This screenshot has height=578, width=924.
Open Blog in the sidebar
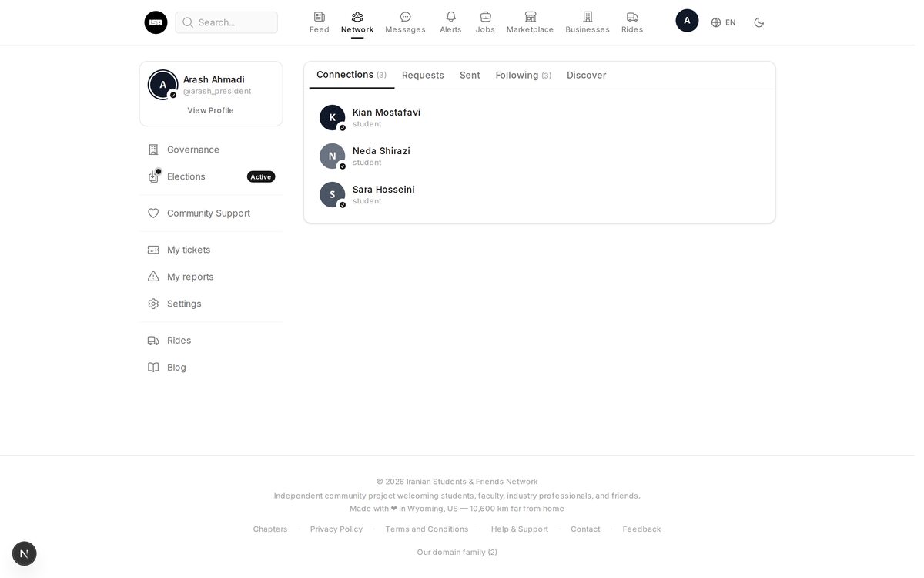pos(211,368)
